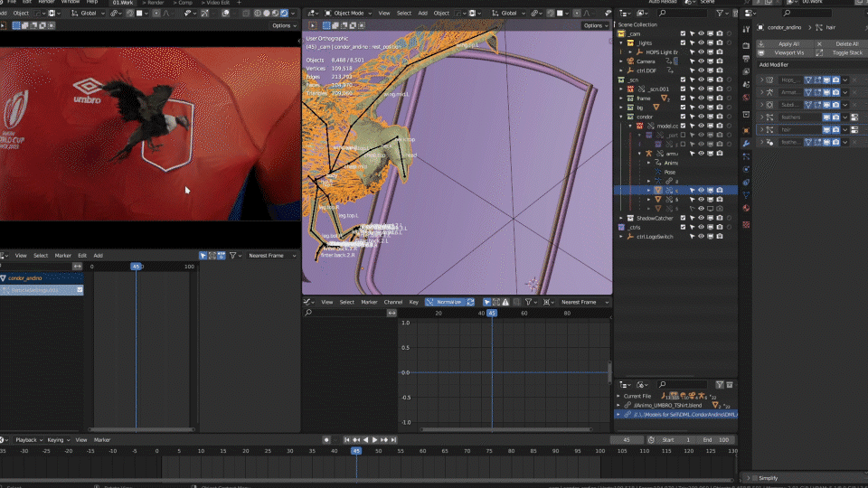Open the Material properties tab

746,208
